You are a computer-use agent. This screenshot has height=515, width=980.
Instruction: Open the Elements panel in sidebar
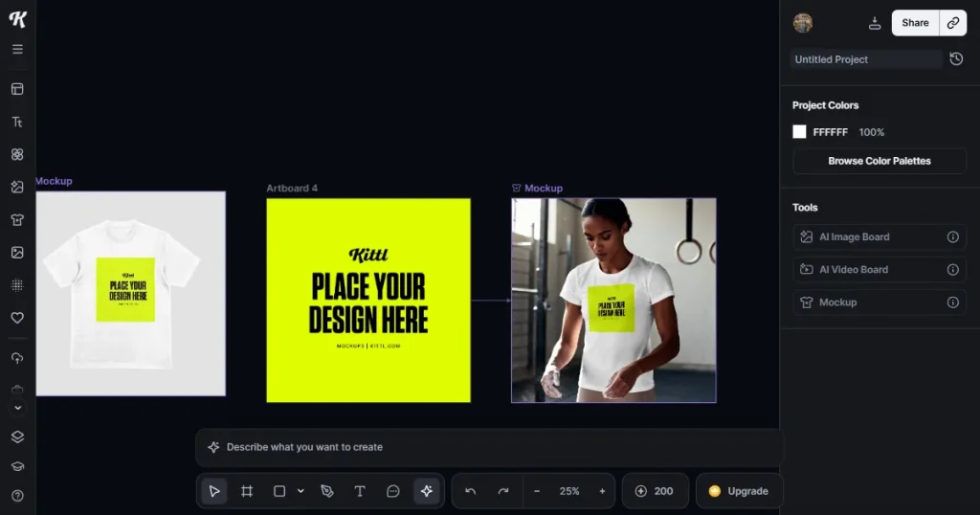(17, 154)
